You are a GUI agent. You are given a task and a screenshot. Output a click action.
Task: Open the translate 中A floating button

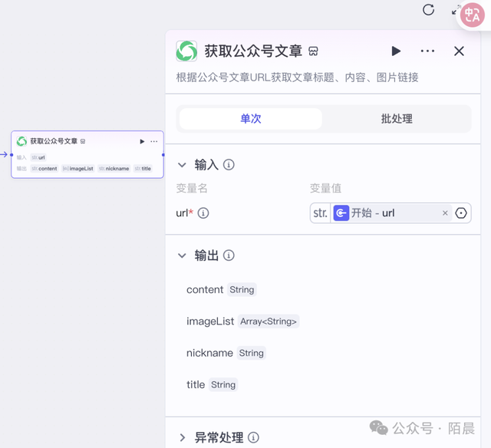point(473,15)
